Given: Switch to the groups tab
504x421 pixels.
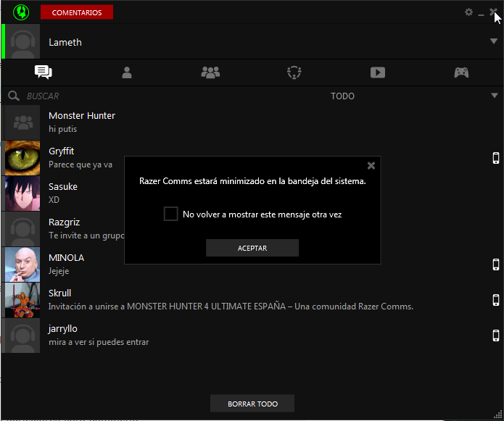Looking at the screenshot, I should [x=210, y=72].
